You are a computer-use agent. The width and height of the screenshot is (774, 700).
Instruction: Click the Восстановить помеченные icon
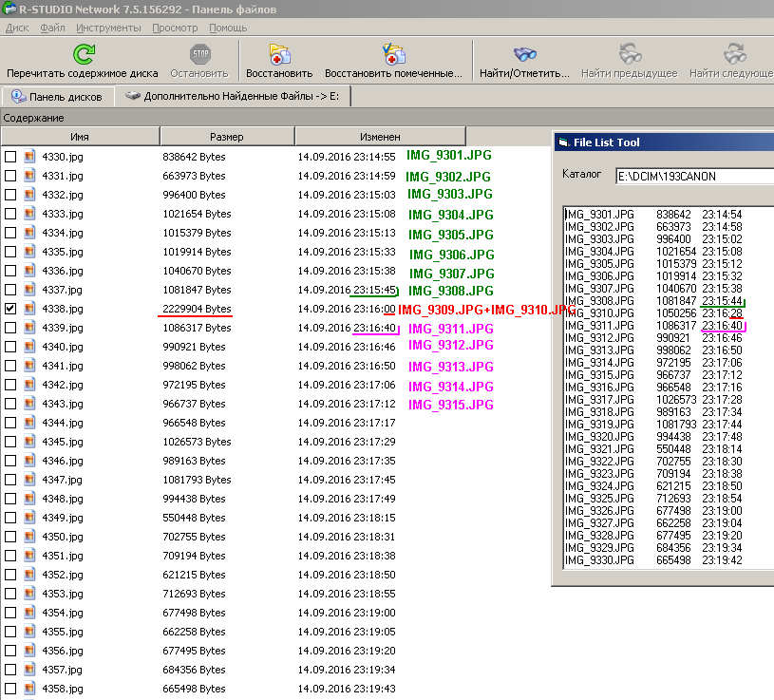(x=393, y=54)
